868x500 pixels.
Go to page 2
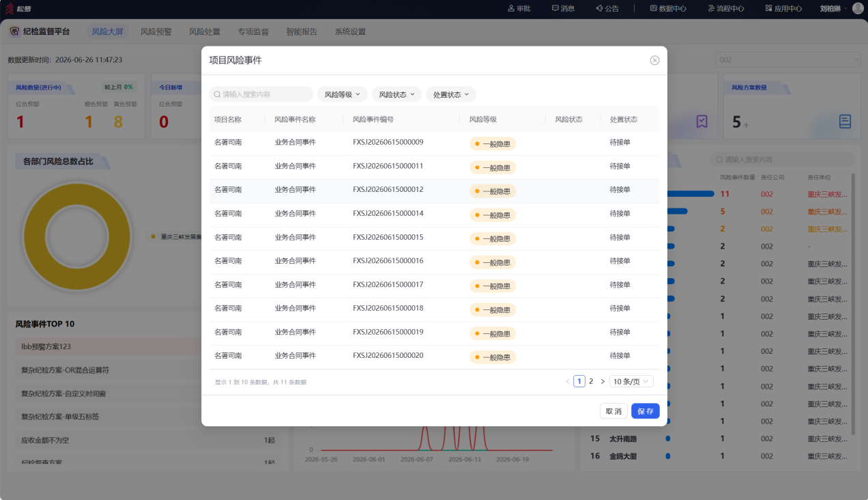591,381
